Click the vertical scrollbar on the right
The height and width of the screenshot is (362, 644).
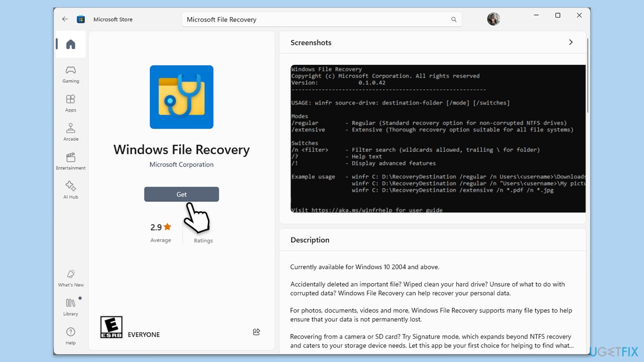pos(588,75)
